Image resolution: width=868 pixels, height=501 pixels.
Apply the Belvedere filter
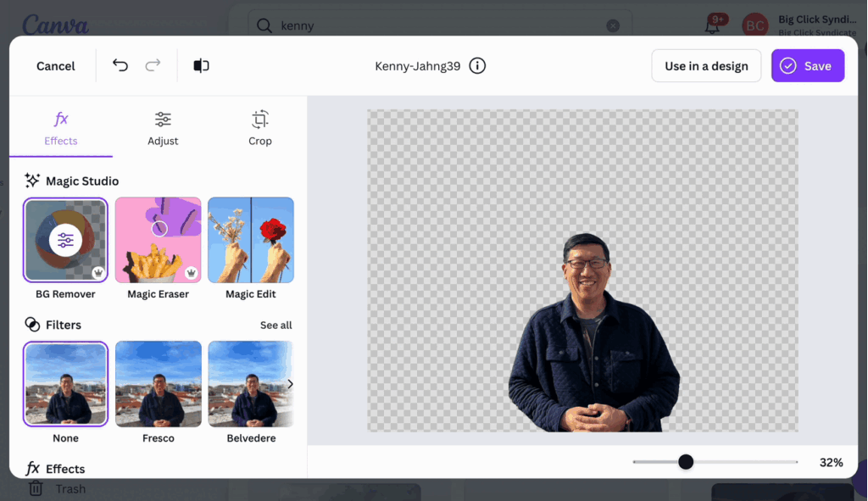coord(251,383)
